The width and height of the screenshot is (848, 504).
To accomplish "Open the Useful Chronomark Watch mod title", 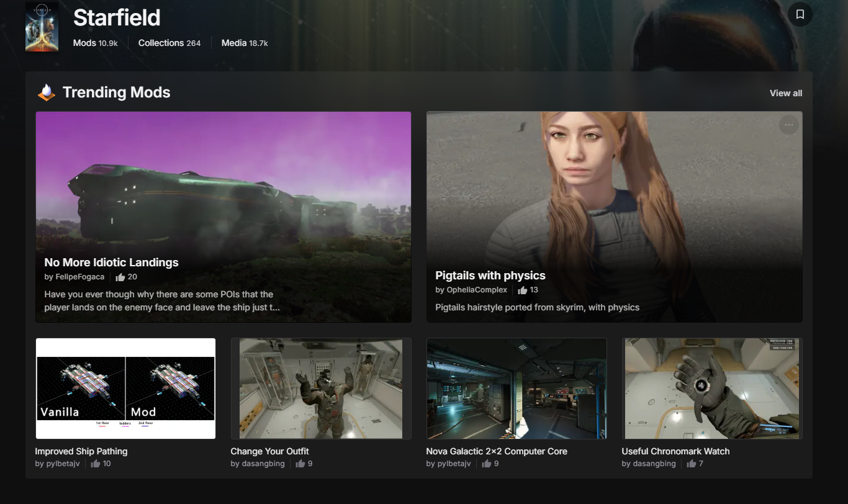I will (675, 451).
